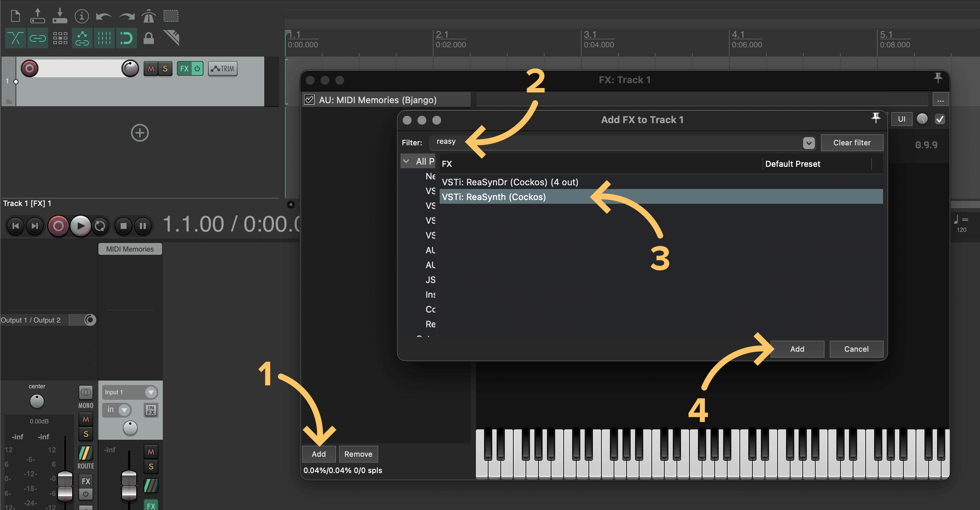980x510 pixels.
Task: Open the Filter history dropdown arrow
Action: [x=808, y=143]
